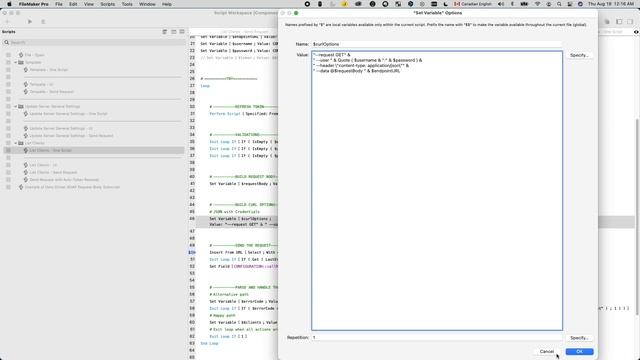640x360 pixels.
Task: Click the date and time in menu bar
Action: tap(611, 4)
